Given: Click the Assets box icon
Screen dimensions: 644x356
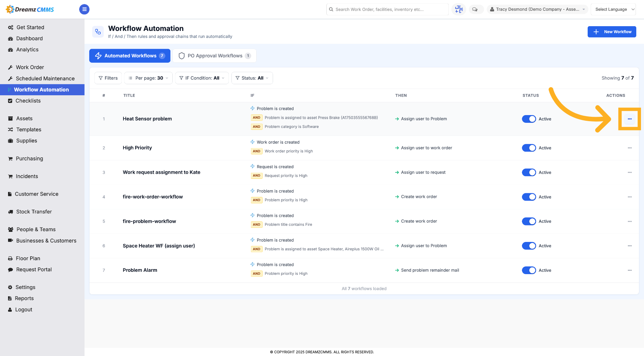Looking at the screenshot, I should point(10,118).
